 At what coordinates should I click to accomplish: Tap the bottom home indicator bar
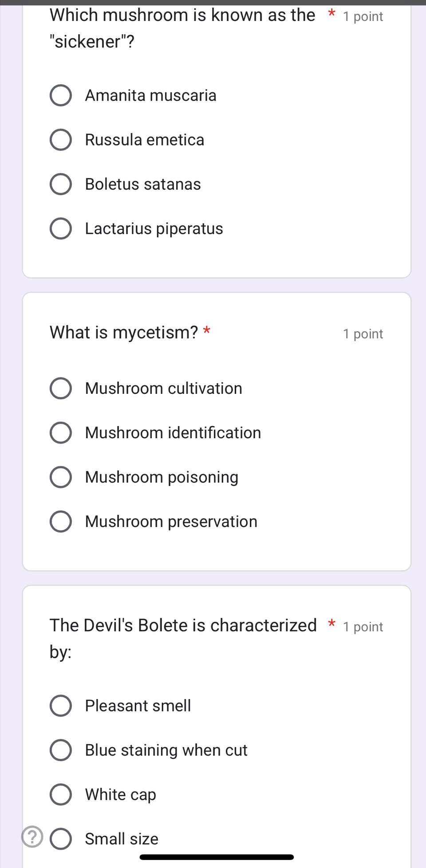click(x=217, y=857)
